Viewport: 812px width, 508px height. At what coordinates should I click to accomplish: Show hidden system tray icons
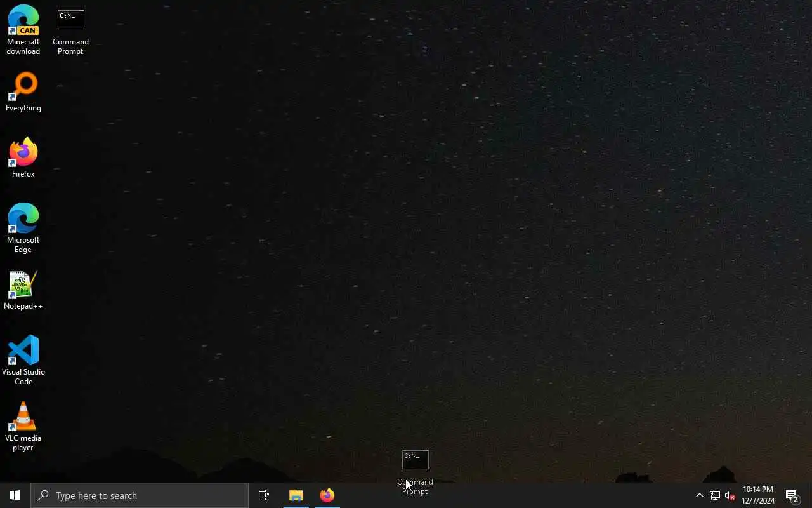tap(699, 495)
